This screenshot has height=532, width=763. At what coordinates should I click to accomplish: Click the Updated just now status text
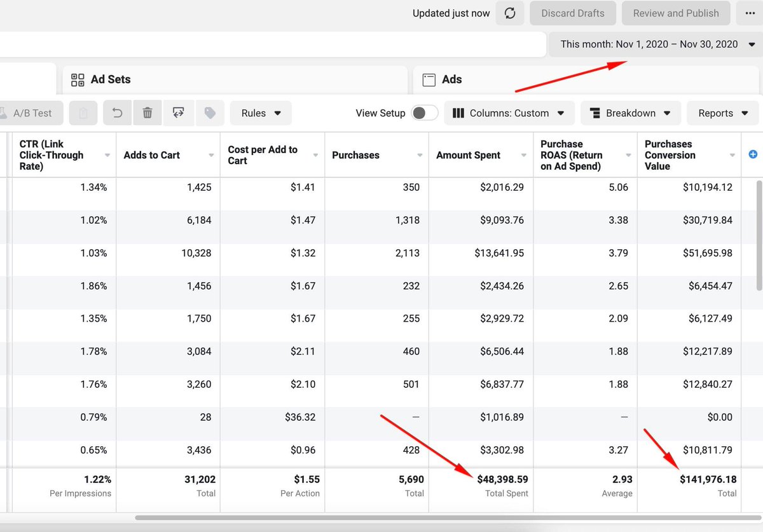pyautogui.click(x=451, y=13)
